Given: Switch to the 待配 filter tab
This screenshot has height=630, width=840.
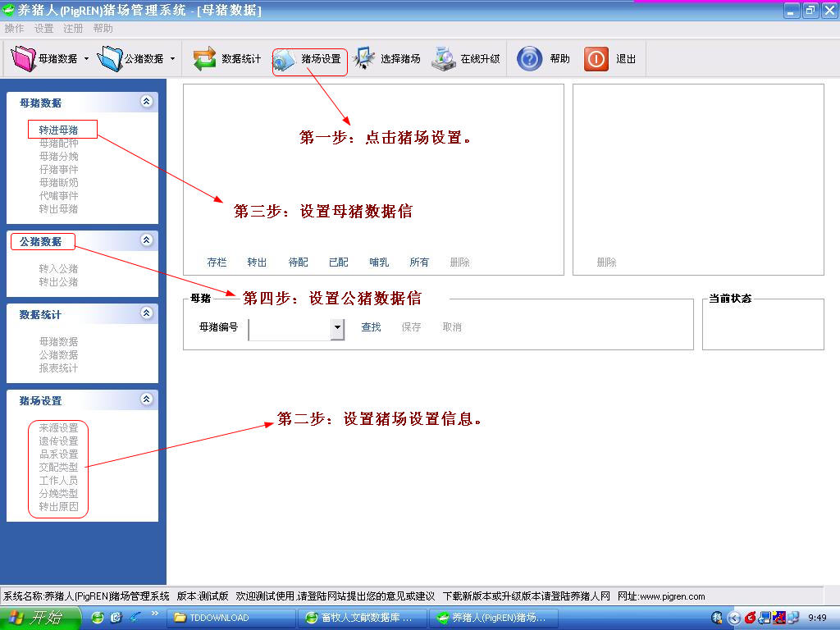Looking at the screenshot, I should [x=298, y=262].
